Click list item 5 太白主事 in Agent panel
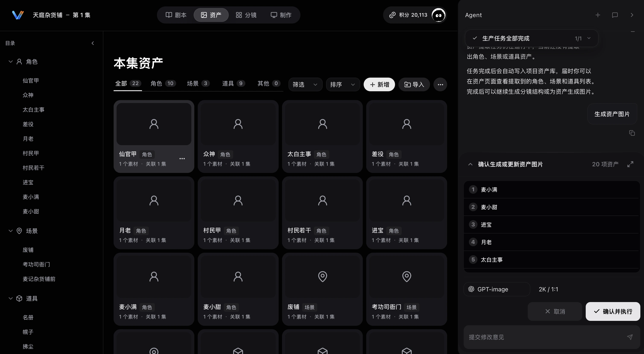This screenshot has width=644, height=354. tap(551, 260)
